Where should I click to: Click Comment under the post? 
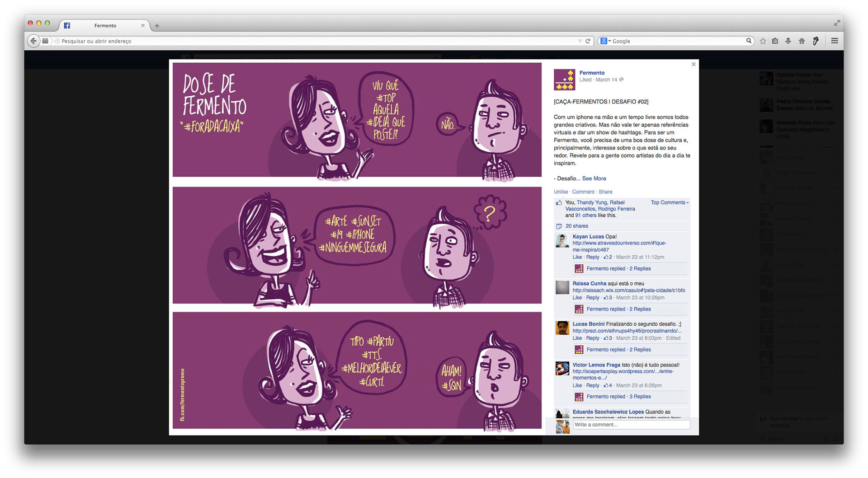[x=583, y=192]
